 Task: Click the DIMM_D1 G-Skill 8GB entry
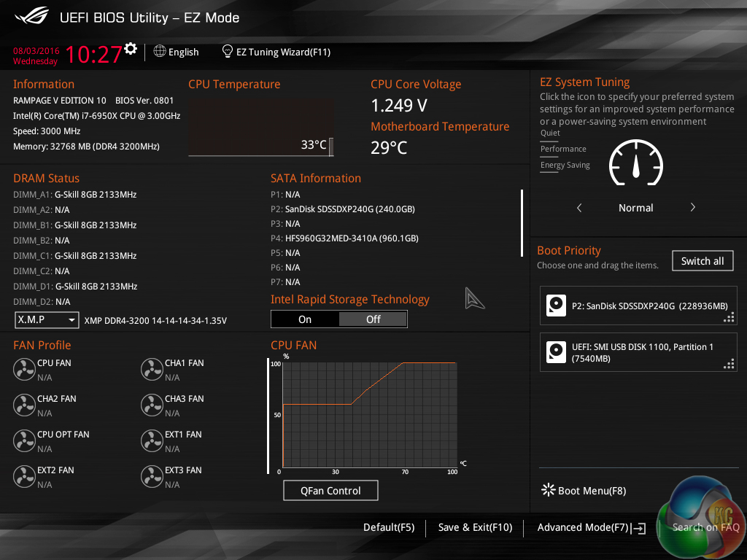[x=75, y=286]
